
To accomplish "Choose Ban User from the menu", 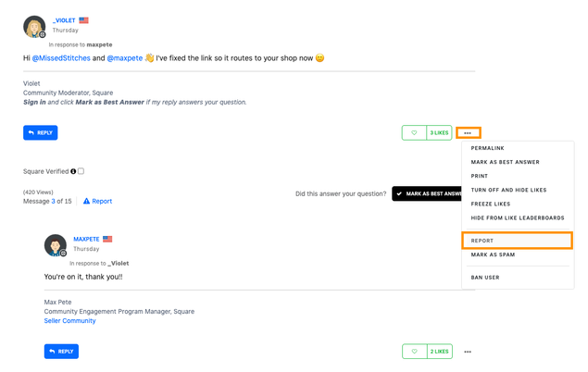I will [485, 277].
